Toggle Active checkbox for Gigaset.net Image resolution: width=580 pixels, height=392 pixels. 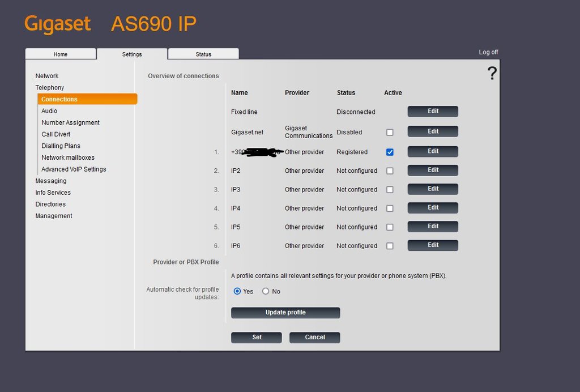click(x=390, y=133)
